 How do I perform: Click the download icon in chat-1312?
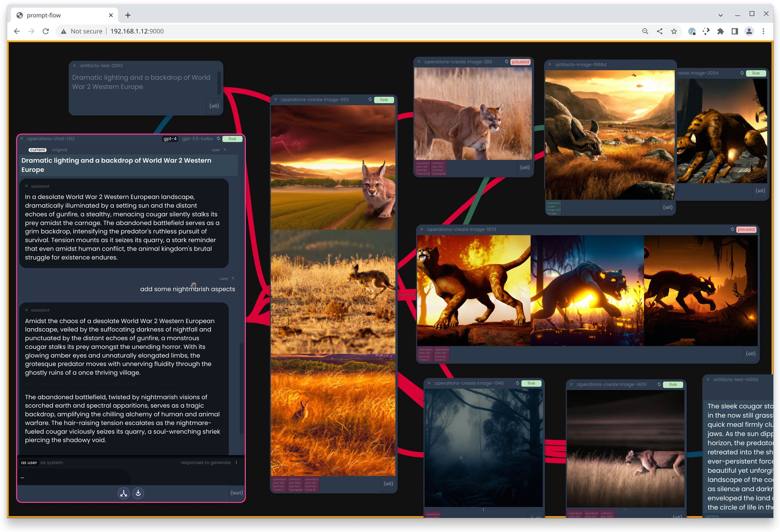pyautogui.click(x=138, y=493)
